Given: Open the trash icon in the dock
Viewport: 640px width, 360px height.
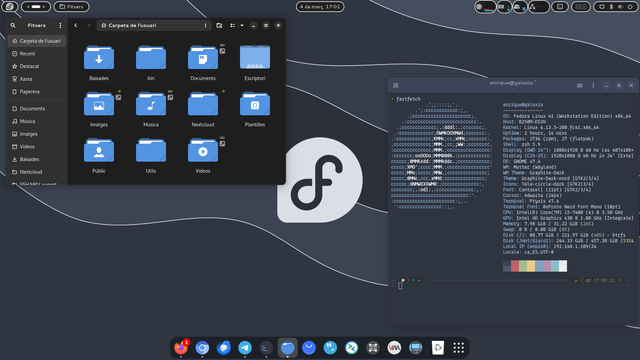Looking at the screenshot, I should tap(438, 348).
